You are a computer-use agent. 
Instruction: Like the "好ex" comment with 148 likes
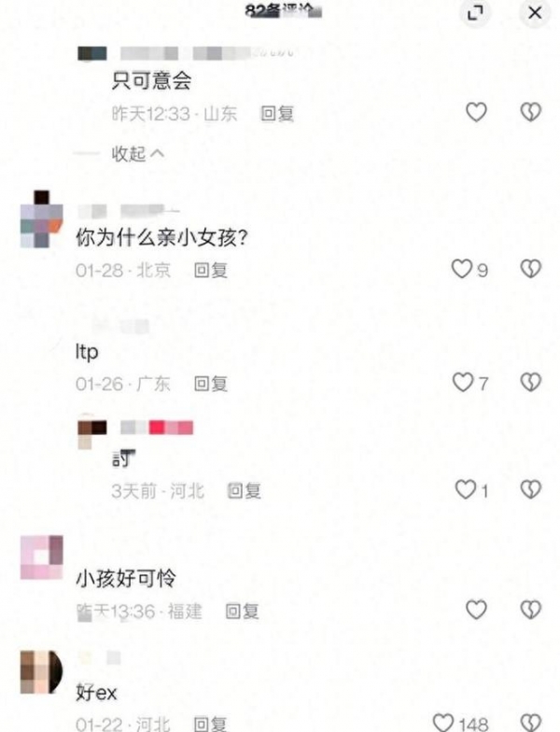click(x=443, y=723)
